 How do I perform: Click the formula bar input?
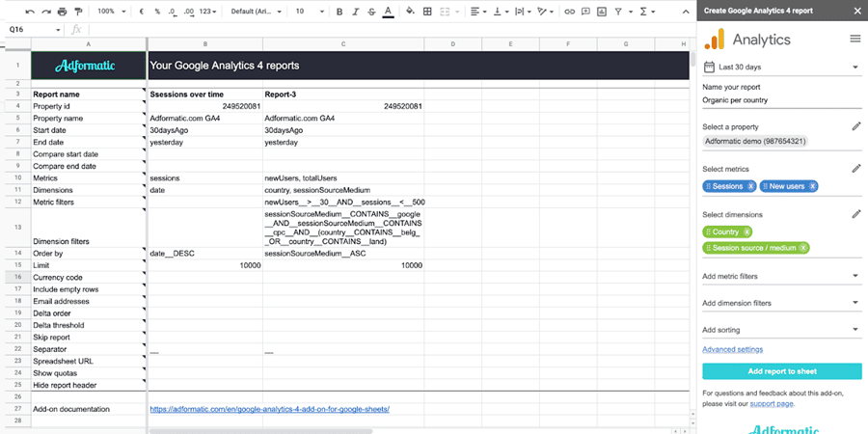[391, 30]
